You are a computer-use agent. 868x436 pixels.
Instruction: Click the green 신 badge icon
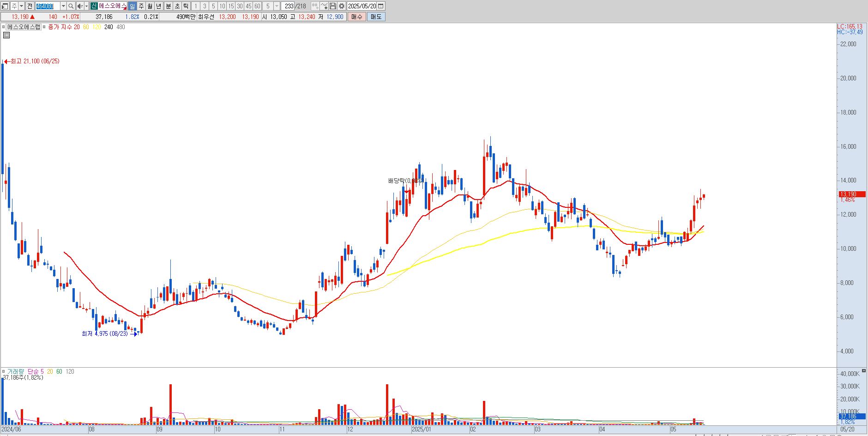point(94,6)
